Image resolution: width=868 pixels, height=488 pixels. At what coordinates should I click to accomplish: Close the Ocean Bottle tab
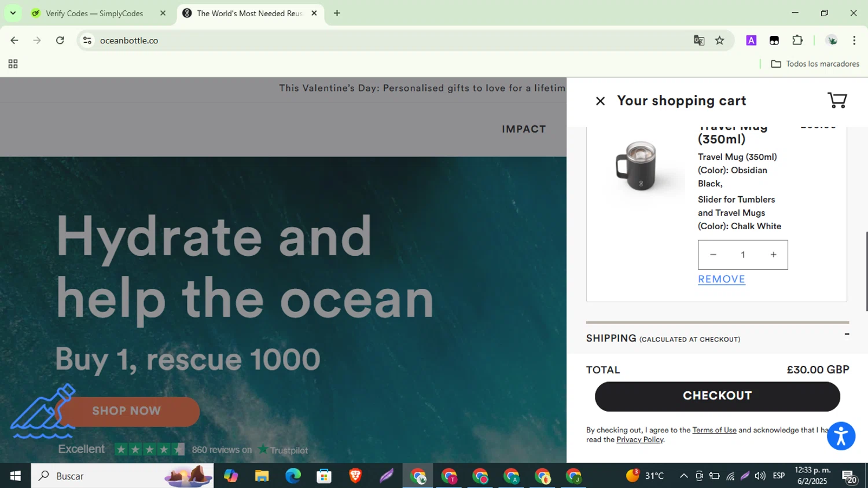[314, 13]
